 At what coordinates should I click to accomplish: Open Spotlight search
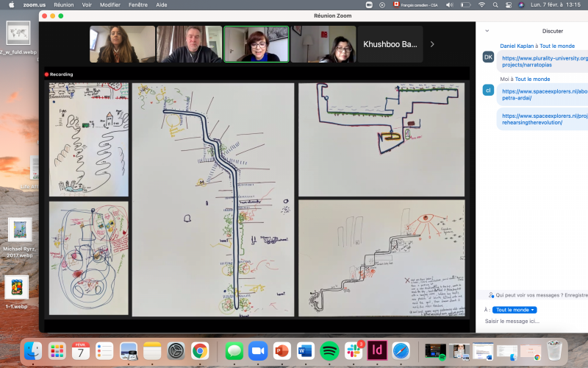tap(495, 5)
